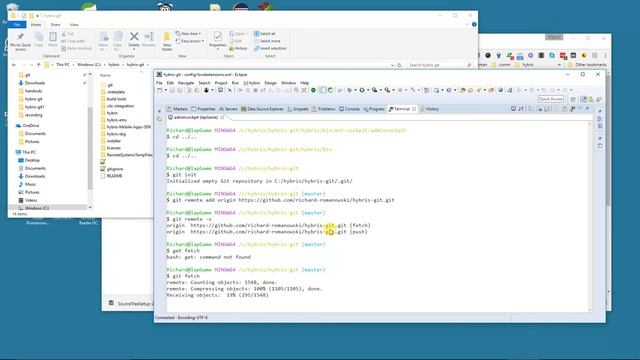Click Select none in Explorer ribbon

point(267,41)
